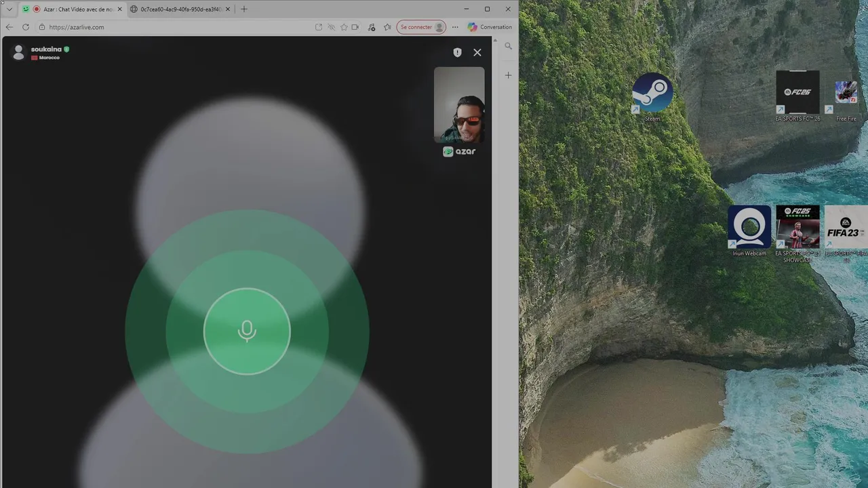Image resolution: width=868 pixels, height=488 pixels.
Task: View site information lock icon
Action: coord(42,27)
